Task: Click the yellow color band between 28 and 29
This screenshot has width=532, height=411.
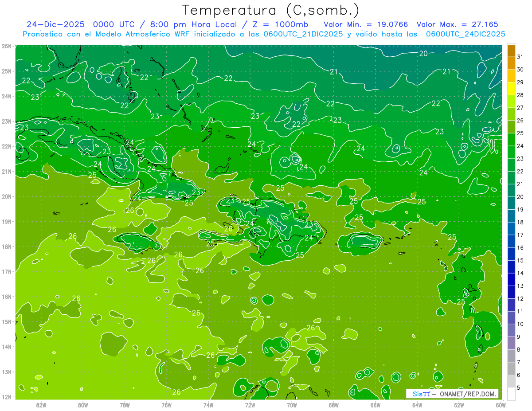Action: coord(512,89)
